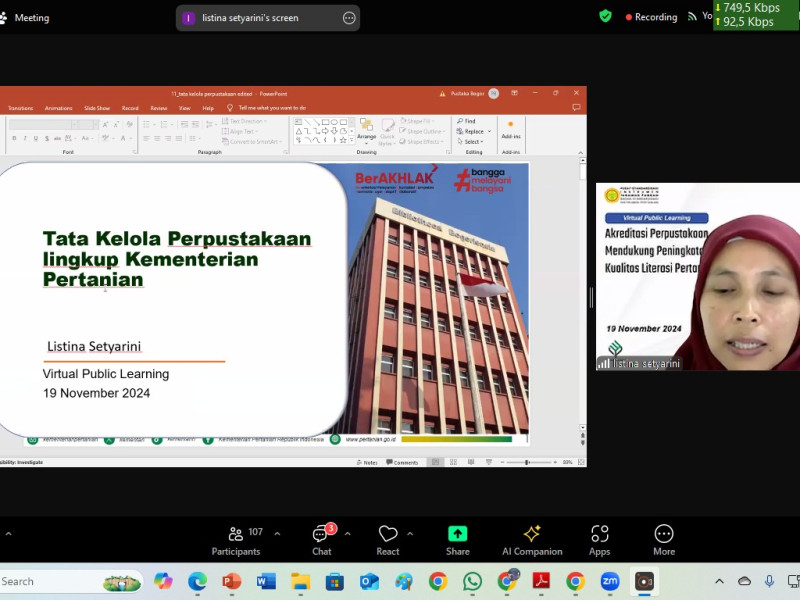Click the Windows Search box
Viewport: 800px width, 600px height.
(x=60, y=581)
